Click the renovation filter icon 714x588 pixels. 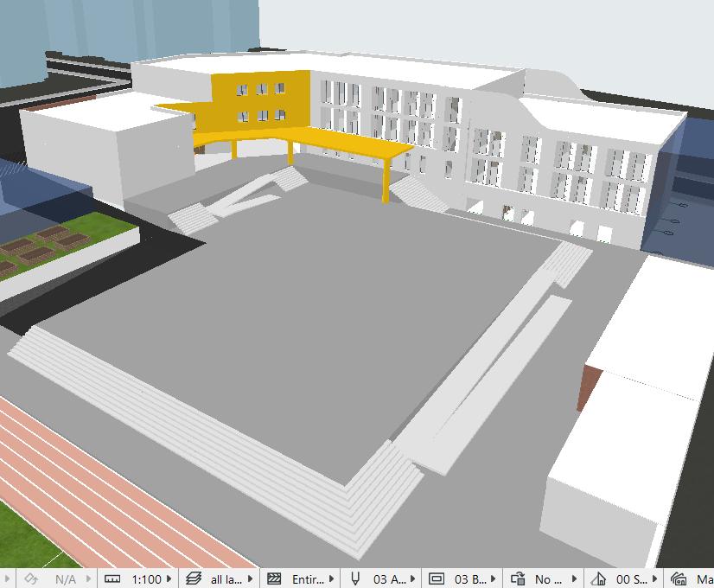(599, 578)
